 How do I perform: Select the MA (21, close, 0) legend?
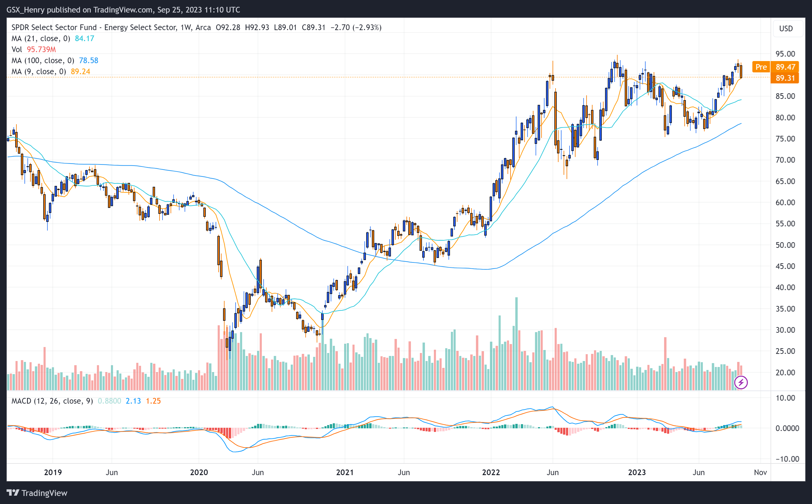(41, 38)
